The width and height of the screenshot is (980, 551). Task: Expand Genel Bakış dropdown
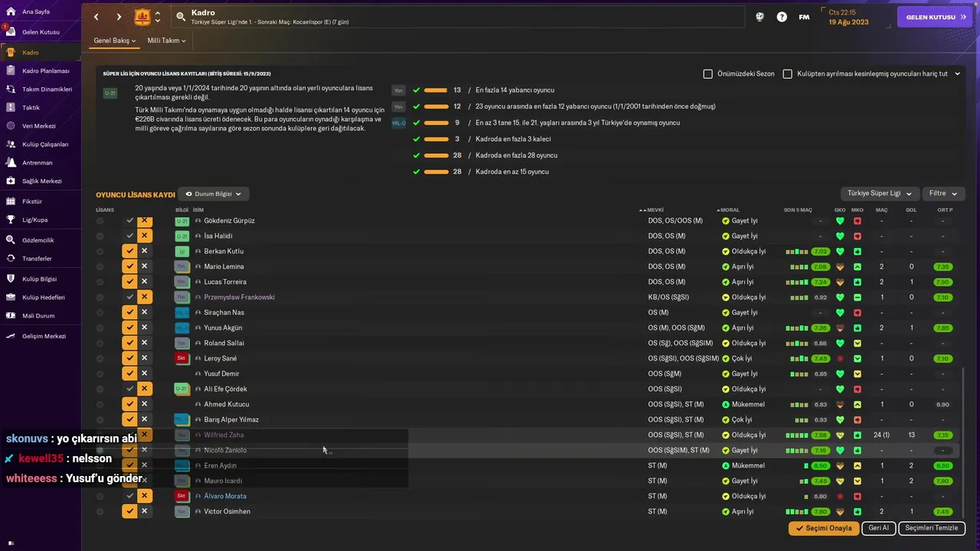115,41
